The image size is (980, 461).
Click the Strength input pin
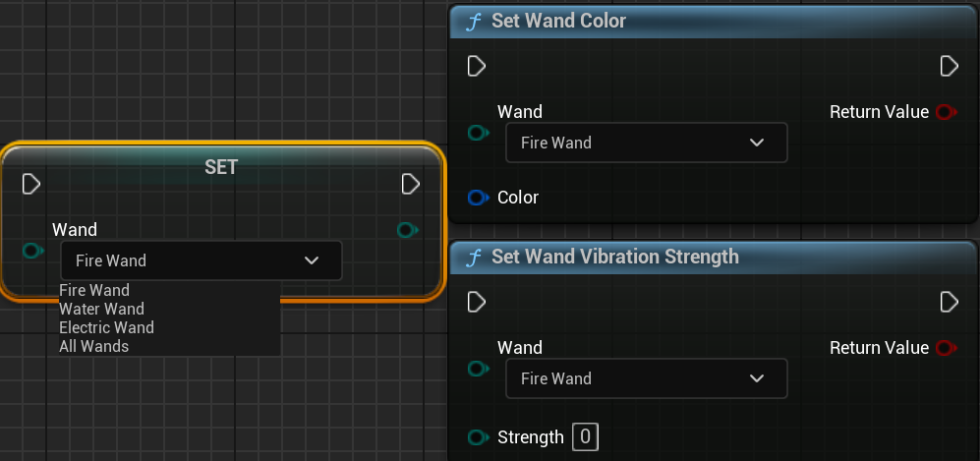point(479,437)
